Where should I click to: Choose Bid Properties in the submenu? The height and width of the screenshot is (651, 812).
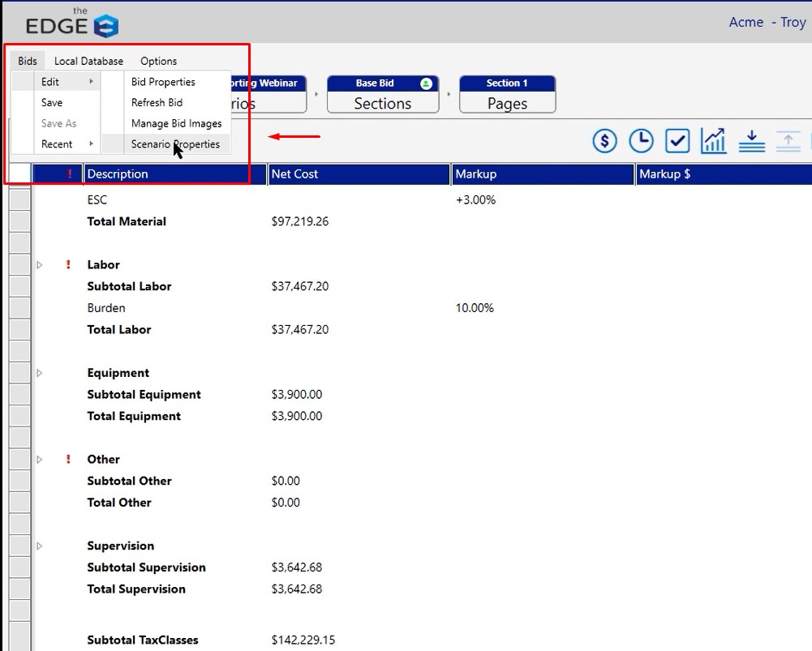click(163, 82)
